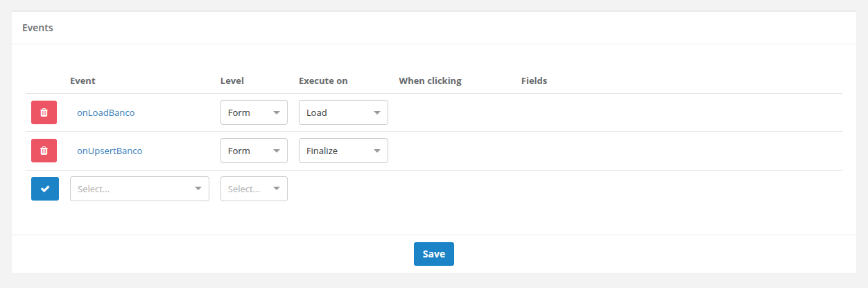The height and width of the screenshot is (288, 868).
Task: Click the Execute on column header
Action: [x=323, y=81]
